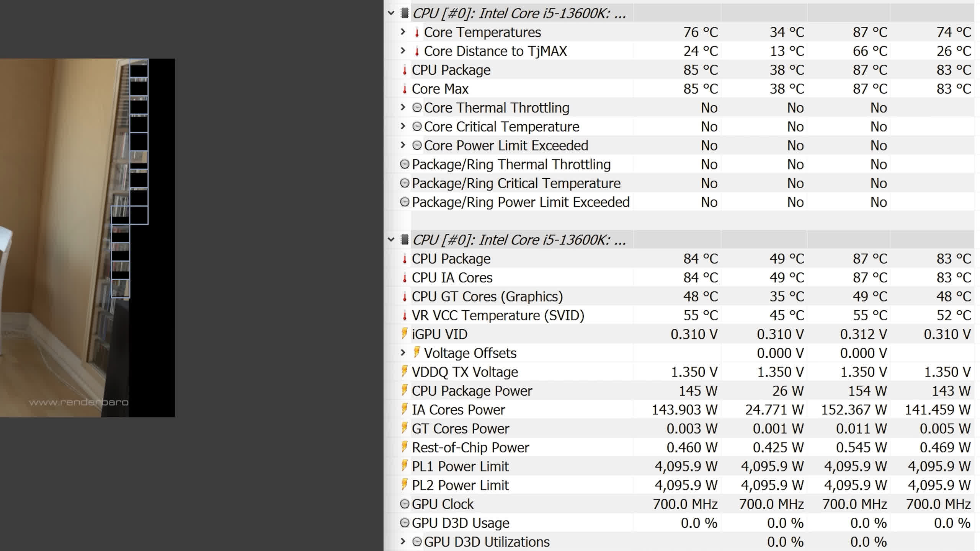Select the CPU Package Power label
The height and width of the screenshot is (551, 980).
pos(472,391)
